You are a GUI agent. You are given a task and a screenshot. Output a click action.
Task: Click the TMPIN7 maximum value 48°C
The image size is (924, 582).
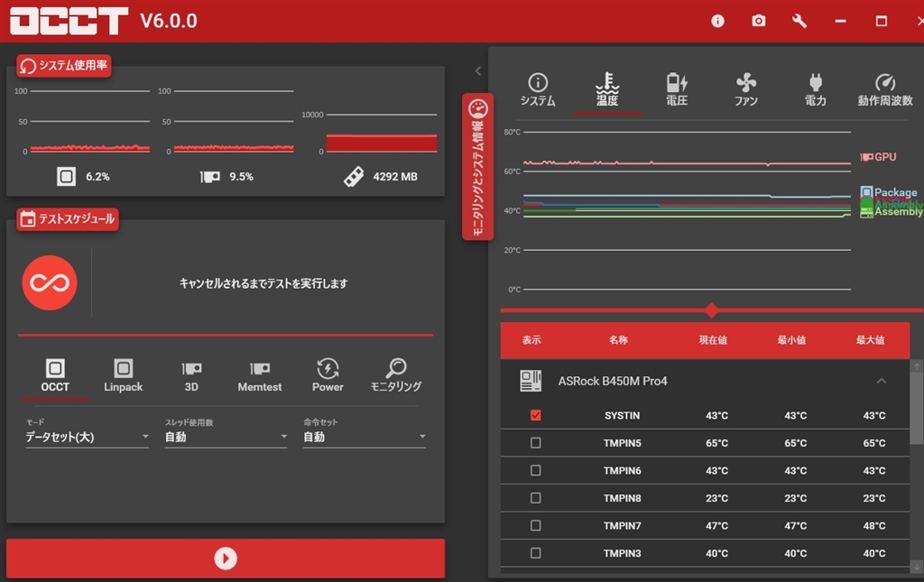click(x=874, y=525)
